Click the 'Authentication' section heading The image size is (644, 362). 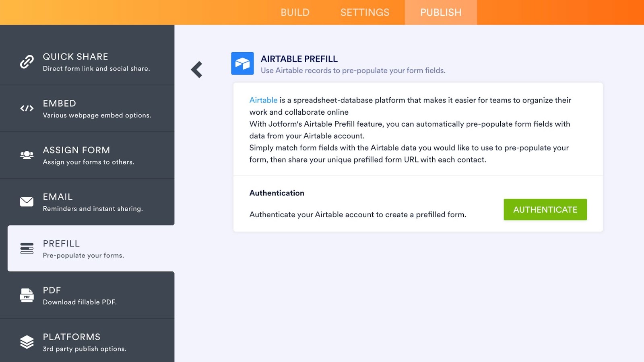pos(277,193)
